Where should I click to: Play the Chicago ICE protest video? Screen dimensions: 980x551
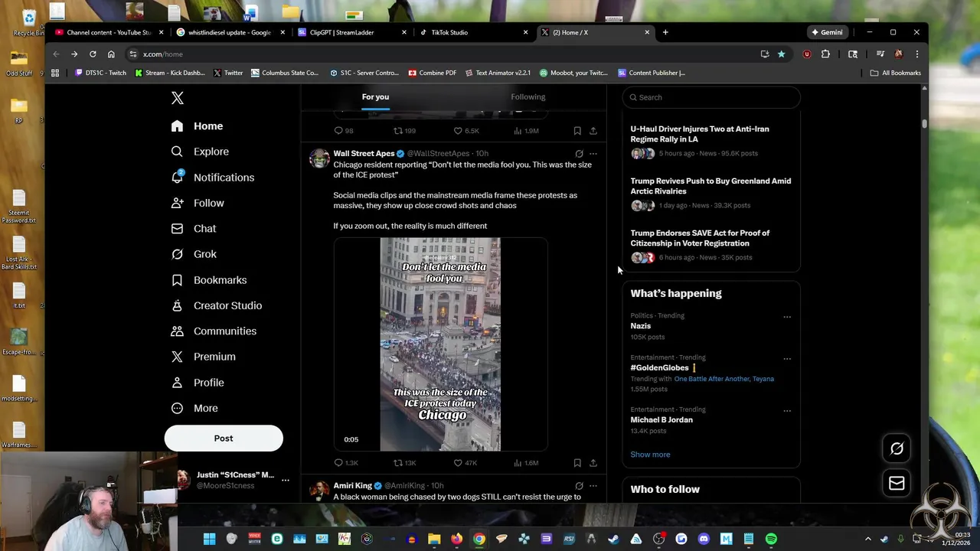coord(440,344)
